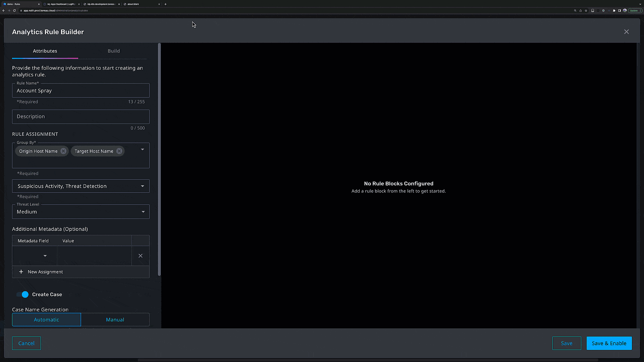Remove the Target Host Name chip

pos(119,151)
